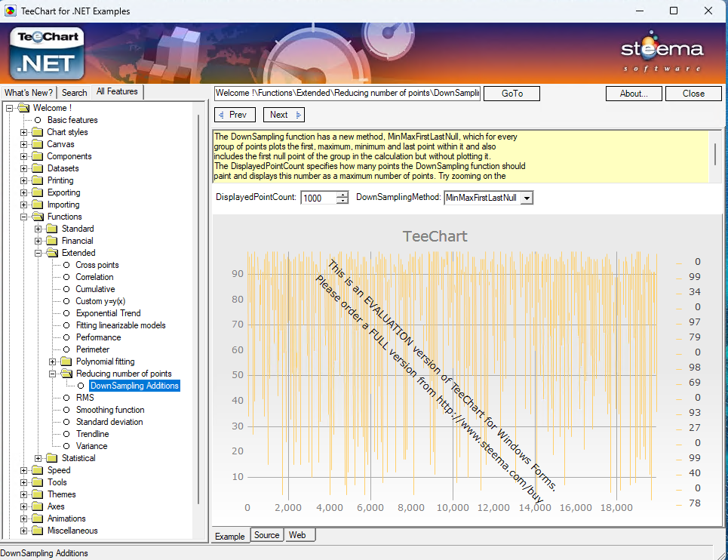Increase DisplayedPointCount with up arrow
This screenshot has width=728, height=560.
point(342,195)
